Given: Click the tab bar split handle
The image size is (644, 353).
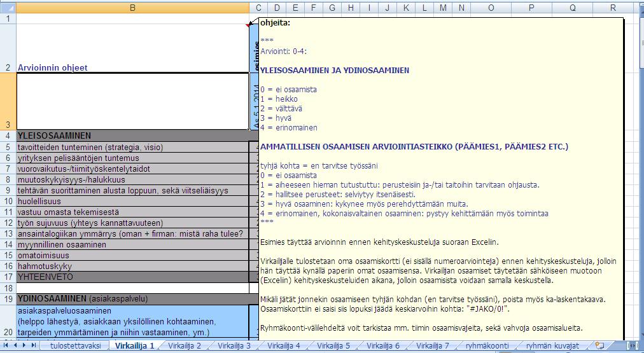Looking at the screenshot, I should [x=628, y=345].
